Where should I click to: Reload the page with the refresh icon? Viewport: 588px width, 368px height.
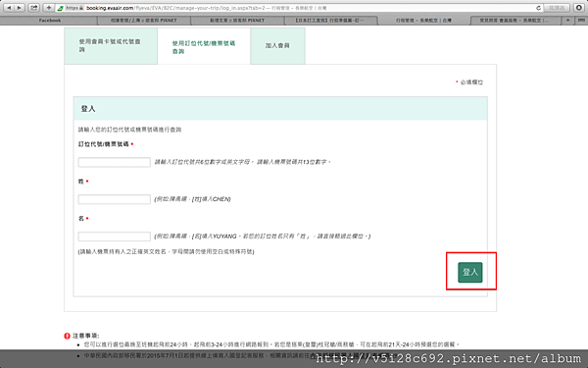coord(538,8)
